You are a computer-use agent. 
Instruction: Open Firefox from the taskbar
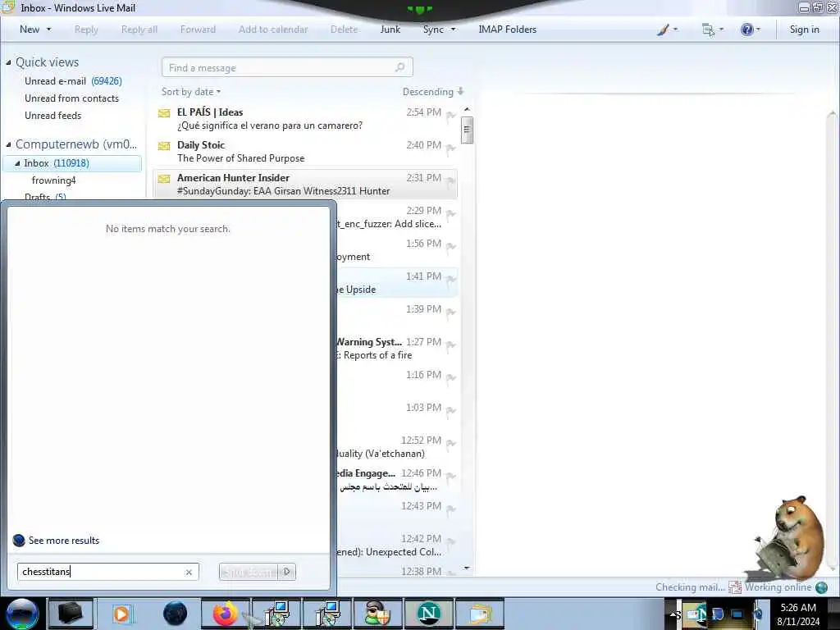pos(226,614)
